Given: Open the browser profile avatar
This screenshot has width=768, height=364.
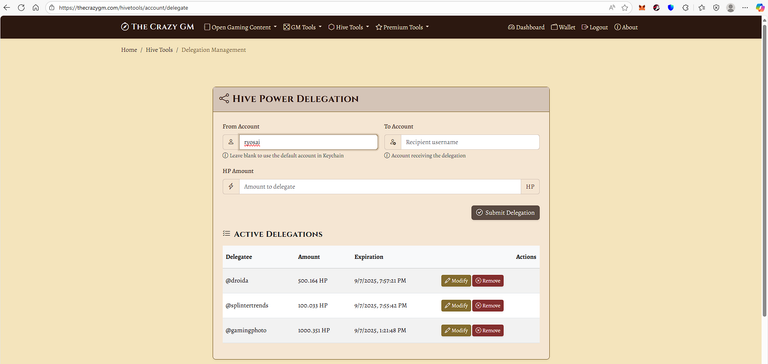Looking at the screenshot, I should coord(730,8).
